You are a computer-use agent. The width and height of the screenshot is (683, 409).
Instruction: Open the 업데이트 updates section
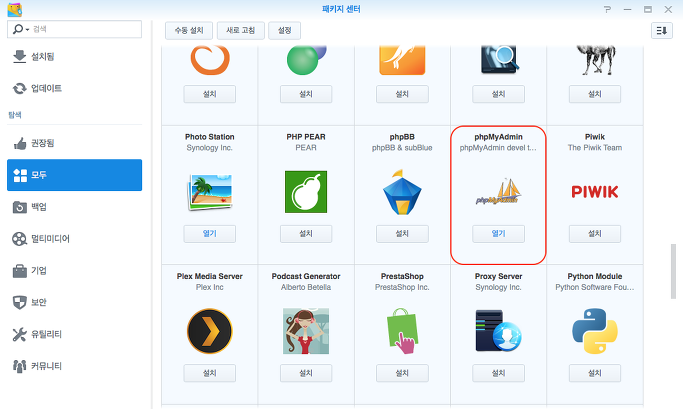pyautogui.click(x=74, y=88)
